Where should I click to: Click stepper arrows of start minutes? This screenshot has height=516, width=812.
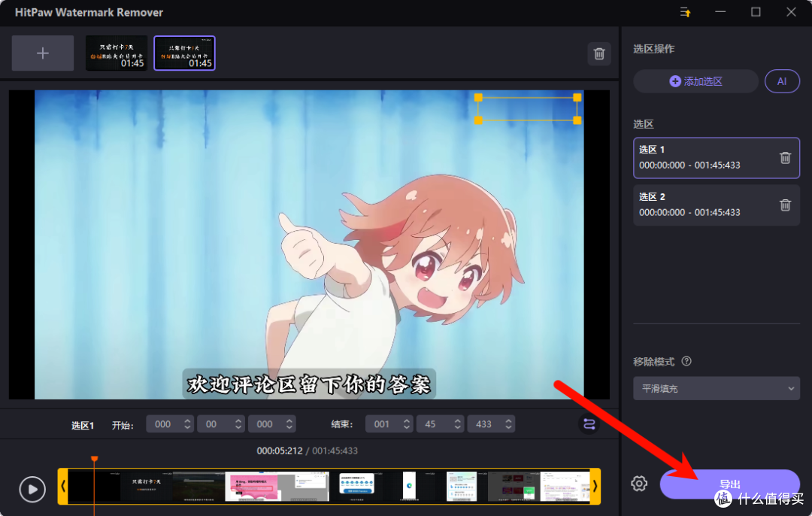click(x=187, y=424)
